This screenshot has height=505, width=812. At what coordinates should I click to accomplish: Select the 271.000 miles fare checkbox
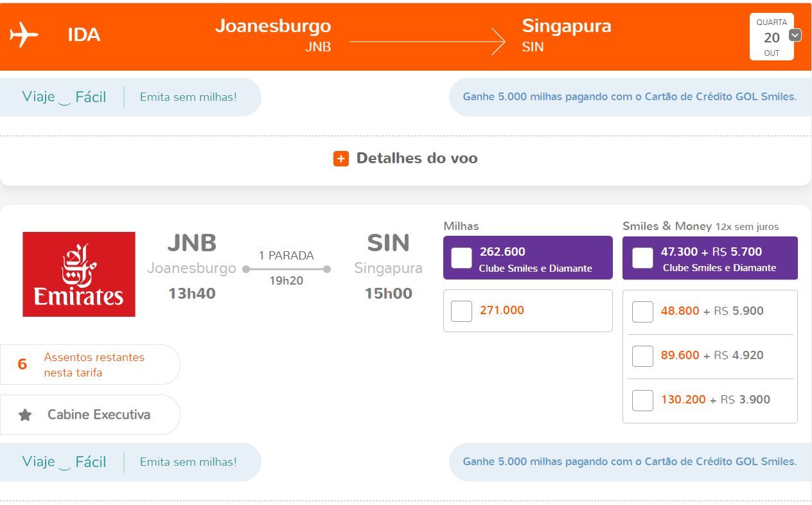(461, 311)
